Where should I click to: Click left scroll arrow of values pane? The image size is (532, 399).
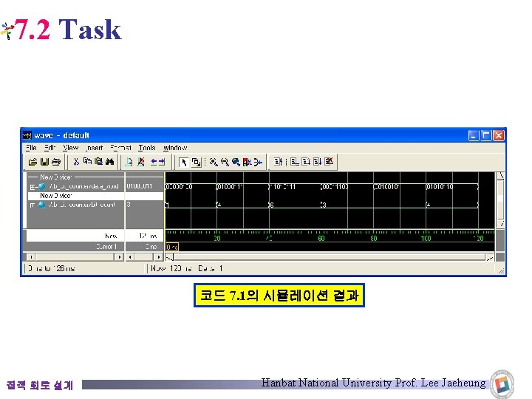pyautogui.click(x=129, y=257)
